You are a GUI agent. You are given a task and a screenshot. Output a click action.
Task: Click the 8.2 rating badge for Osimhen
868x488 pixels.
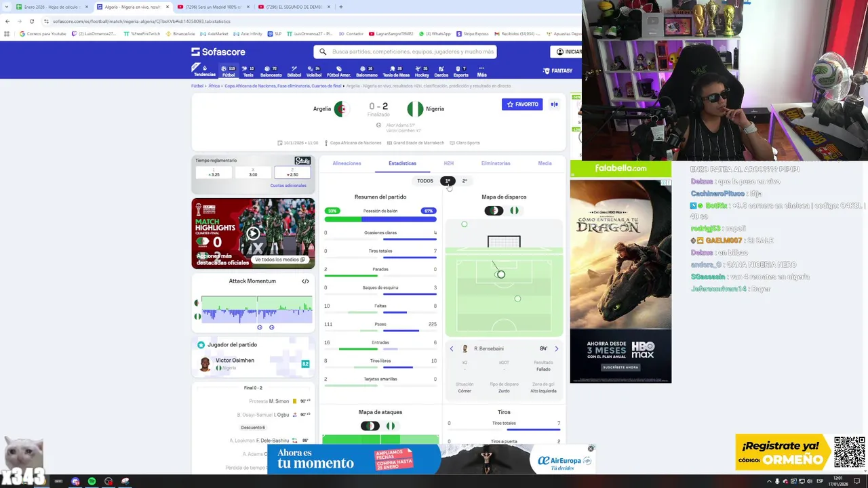(305, 364)
